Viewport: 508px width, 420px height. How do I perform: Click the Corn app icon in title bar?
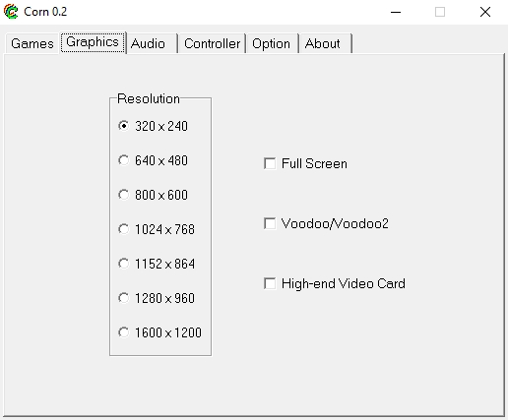point(11,12)
